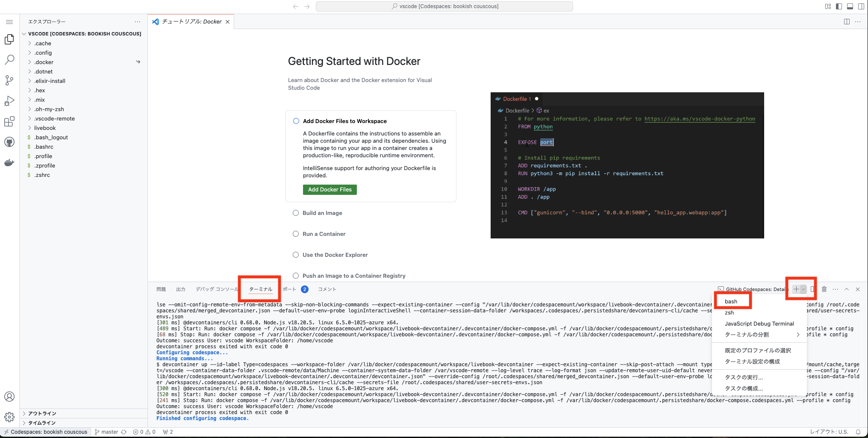
Task: Switch to the 出力 panel tab
Action: [181, 289]
